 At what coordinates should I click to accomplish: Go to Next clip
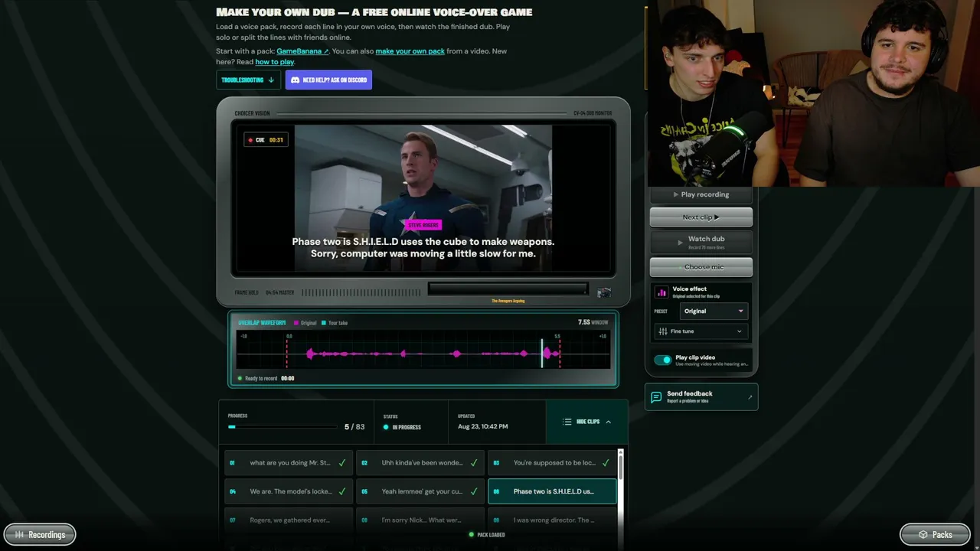(701, 217)
